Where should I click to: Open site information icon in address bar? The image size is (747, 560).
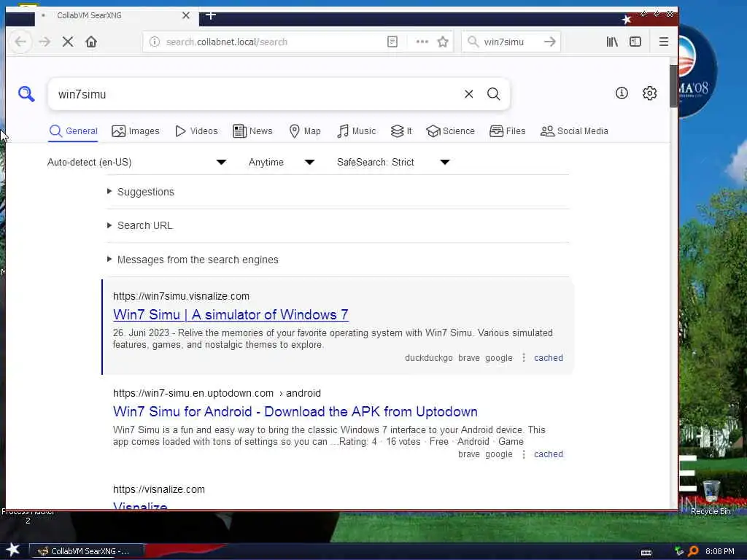155,42
